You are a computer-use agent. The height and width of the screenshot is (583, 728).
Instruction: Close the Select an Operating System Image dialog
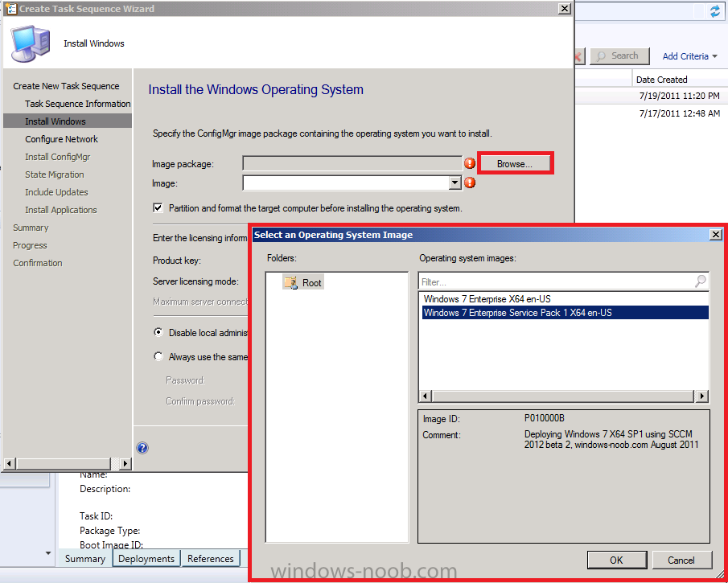716,235
